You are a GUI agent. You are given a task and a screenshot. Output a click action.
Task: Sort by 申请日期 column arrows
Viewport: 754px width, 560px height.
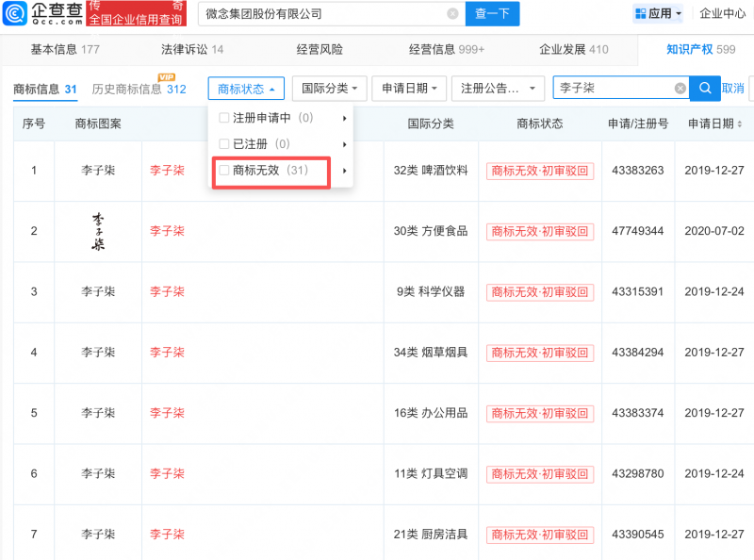point(739,124)
